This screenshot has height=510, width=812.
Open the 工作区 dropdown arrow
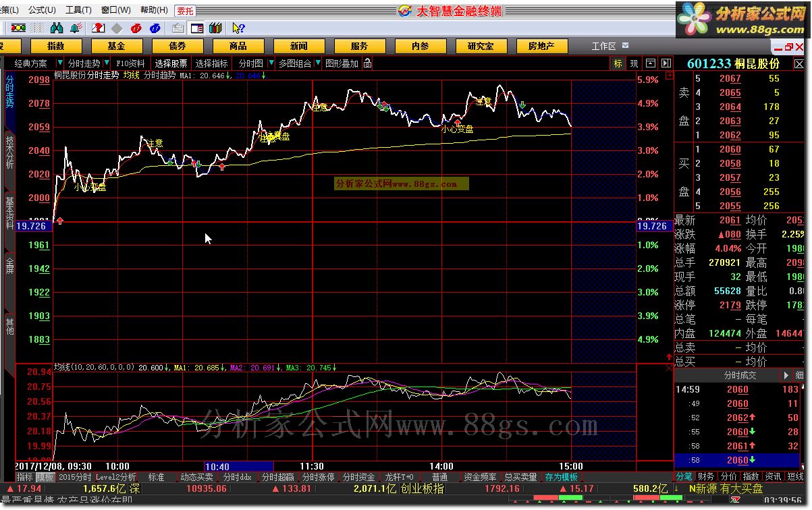coord(626,46)
